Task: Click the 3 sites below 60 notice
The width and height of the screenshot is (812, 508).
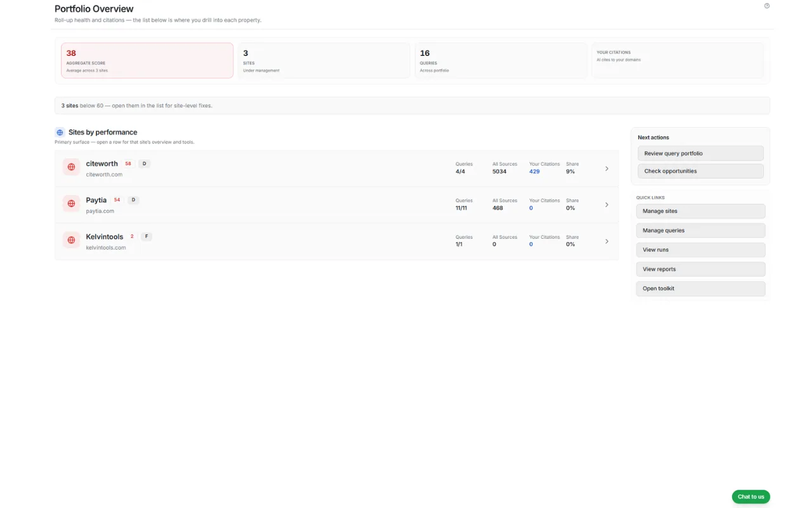Action: pos(412,105)
